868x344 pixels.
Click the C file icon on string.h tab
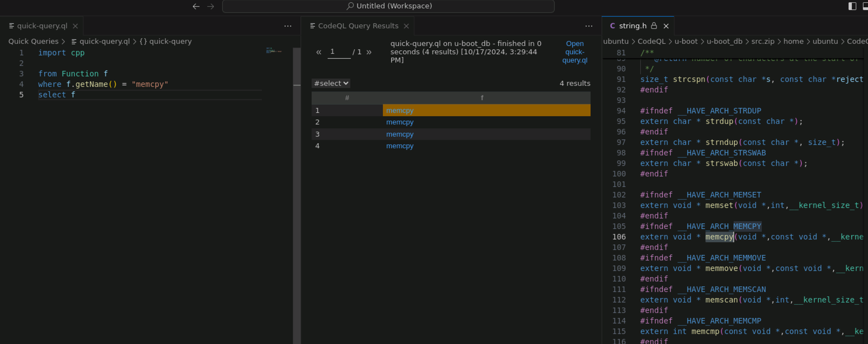pyautogui.click(x=612, y=26)
